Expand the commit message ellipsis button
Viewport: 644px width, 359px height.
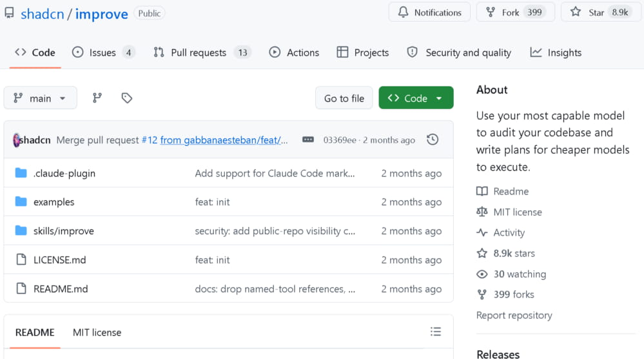(307, 140)
